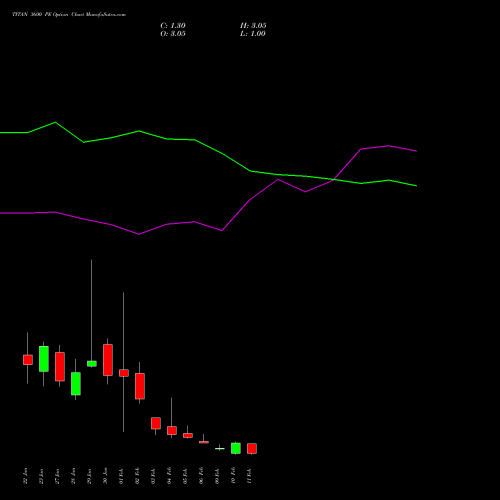Click the 10 Feb green candlestick
Image resolution: width=500 pixels, height=500 pixels.
(x=236, y=448)
